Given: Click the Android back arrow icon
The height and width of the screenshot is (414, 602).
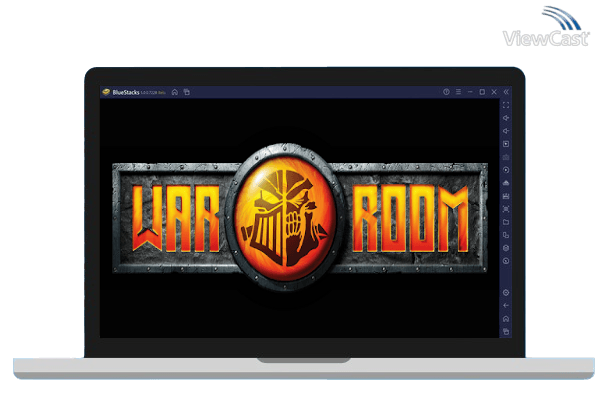Looking at the screenshot, I should pyautogui.click(x=506, y=305).
